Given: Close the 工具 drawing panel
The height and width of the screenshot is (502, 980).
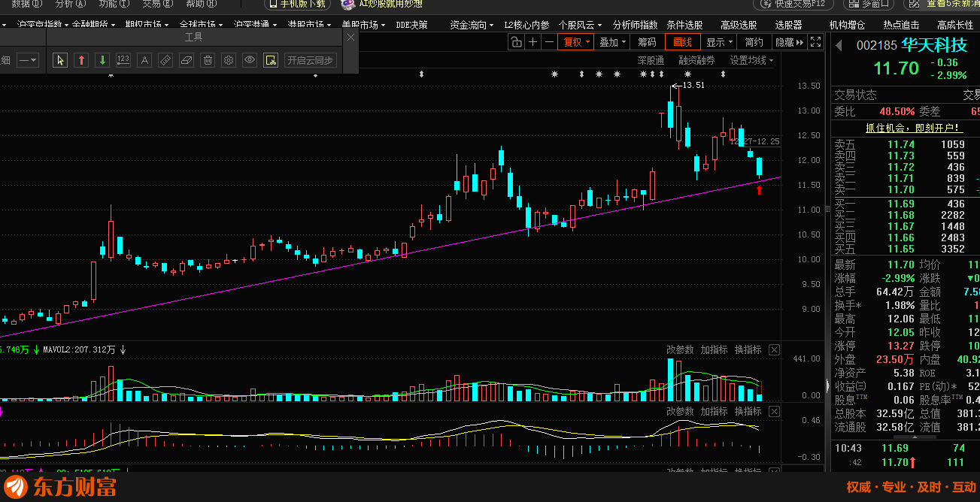Looking at the screenshot, I should [x=350, y=37].
